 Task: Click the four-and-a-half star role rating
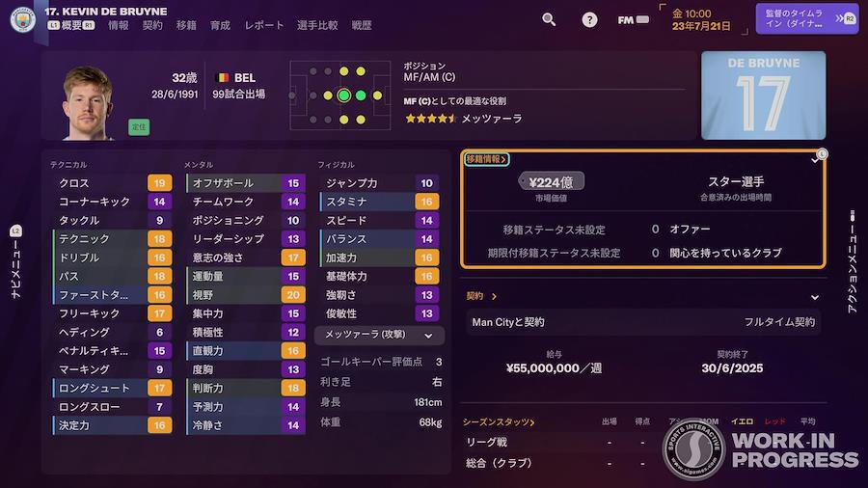[430, 119]
